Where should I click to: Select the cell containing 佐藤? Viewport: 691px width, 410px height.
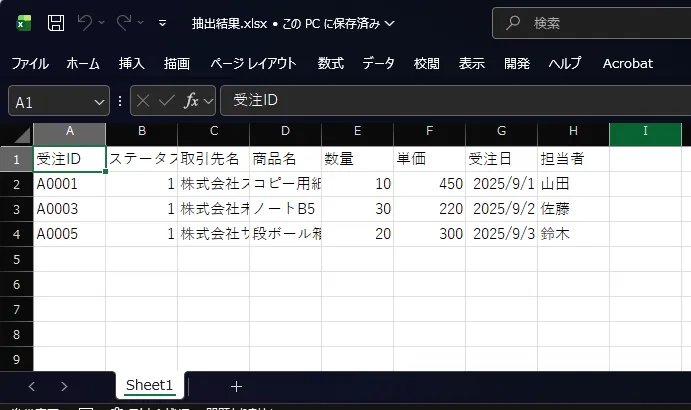click(x=573, y=209)
